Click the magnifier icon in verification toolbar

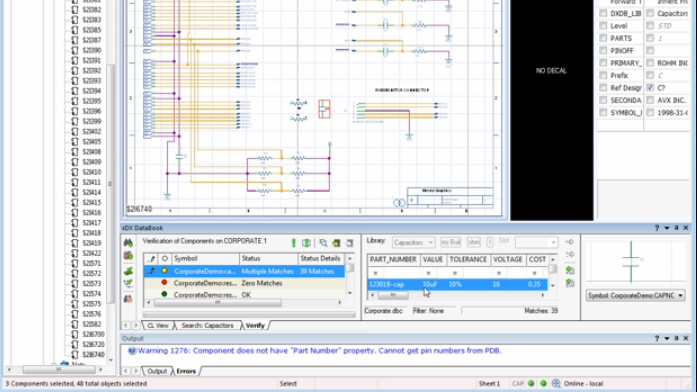point(323,243)
